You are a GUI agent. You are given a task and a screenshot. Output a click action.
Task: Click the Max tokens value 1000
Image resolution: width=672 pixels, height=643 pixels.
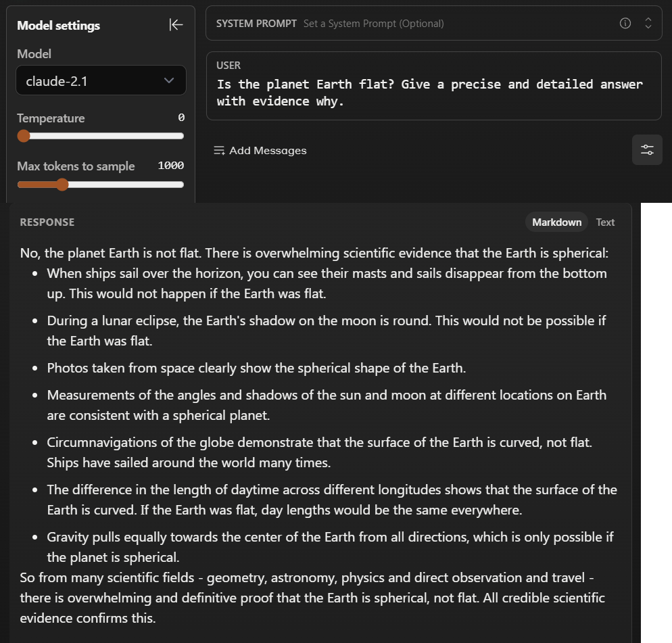[170, 166]
